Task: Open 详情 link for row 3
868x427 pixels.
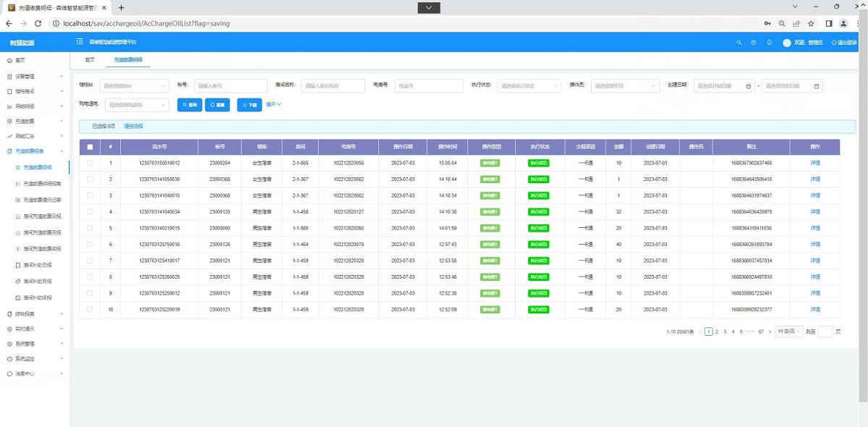Action: coord(815,195)
